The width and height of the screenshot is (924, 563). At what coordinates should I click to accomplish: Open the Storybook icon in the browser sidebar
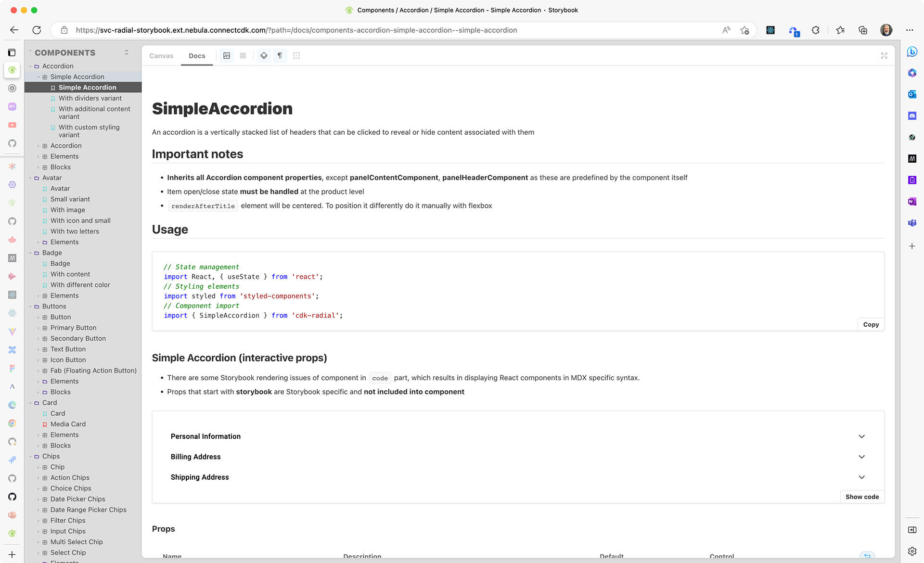click(x=13, y=70)
